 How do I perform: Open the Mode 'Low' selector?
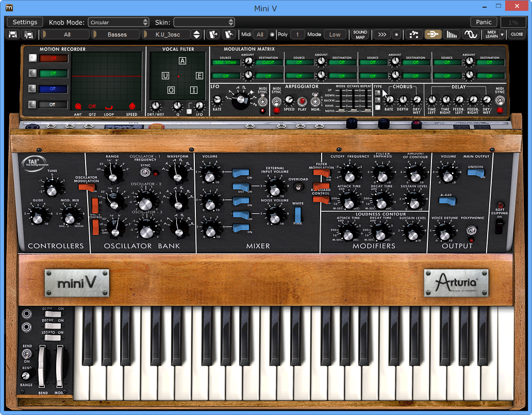tap(335, 34)
